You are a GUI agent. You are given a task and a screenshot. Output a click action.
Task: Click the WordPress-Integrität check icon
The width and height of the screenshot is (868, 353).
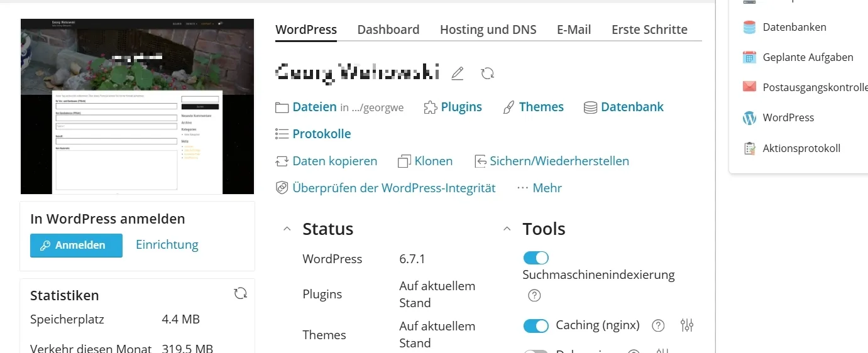(282, 188)
